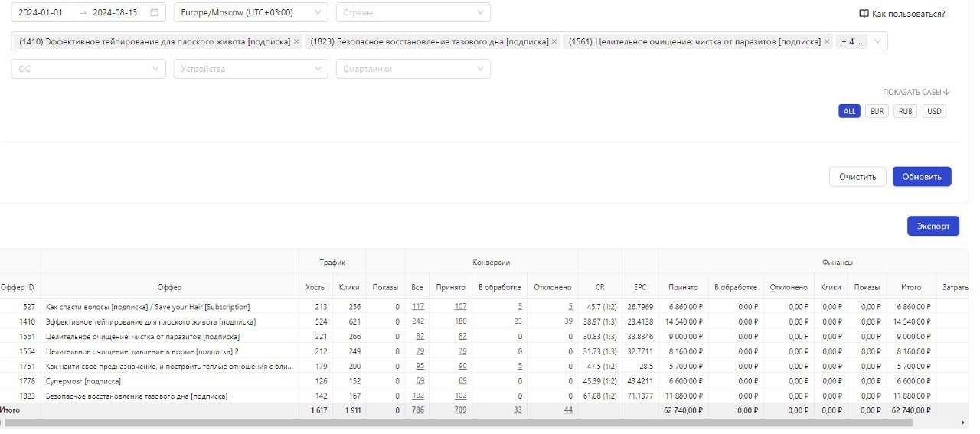Open all conversions 95 for offer 1751

click(420, 366)
